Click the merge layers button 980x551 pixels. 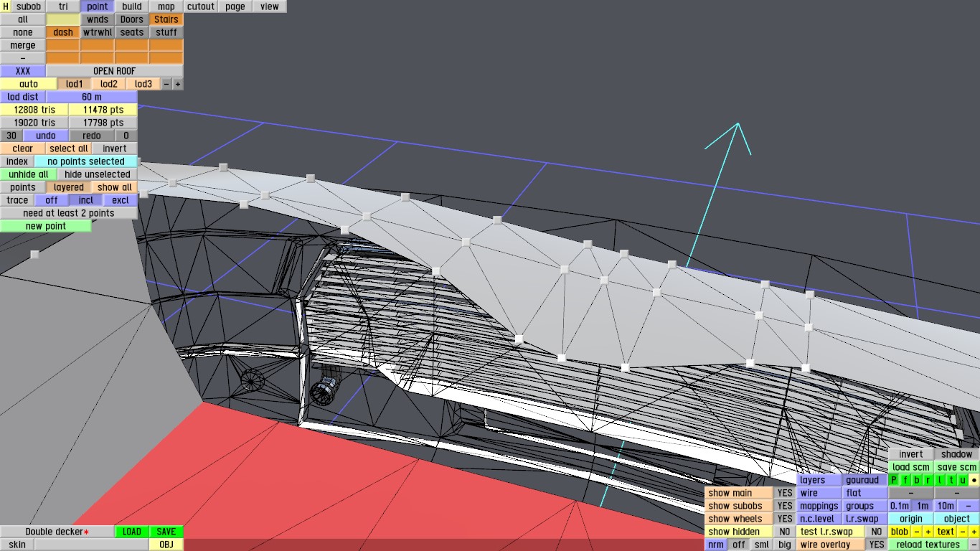click(23, 45)
